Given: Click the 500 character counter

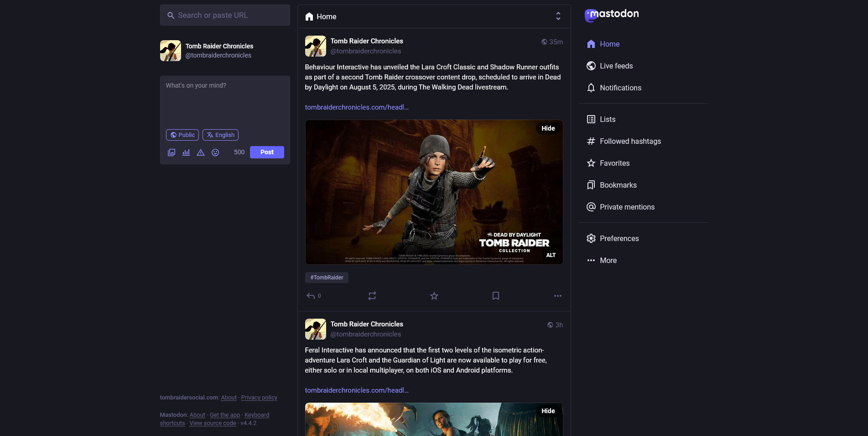Looking at the screenshot, I should (239, 152).
